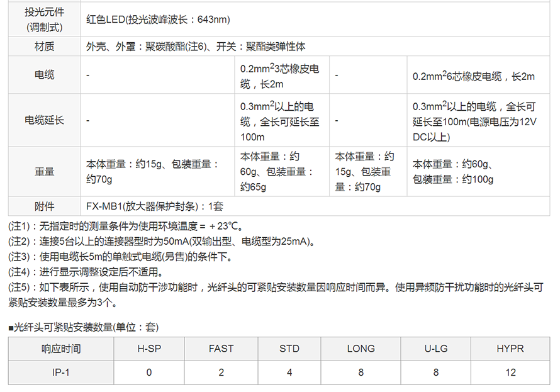
Task: Click the 投光元件 row header cell
Action: click(x=44, y=20)
